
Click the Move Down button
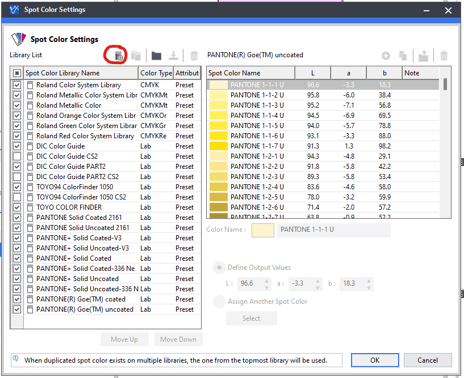pyautogui.click(x=178, y=339)
